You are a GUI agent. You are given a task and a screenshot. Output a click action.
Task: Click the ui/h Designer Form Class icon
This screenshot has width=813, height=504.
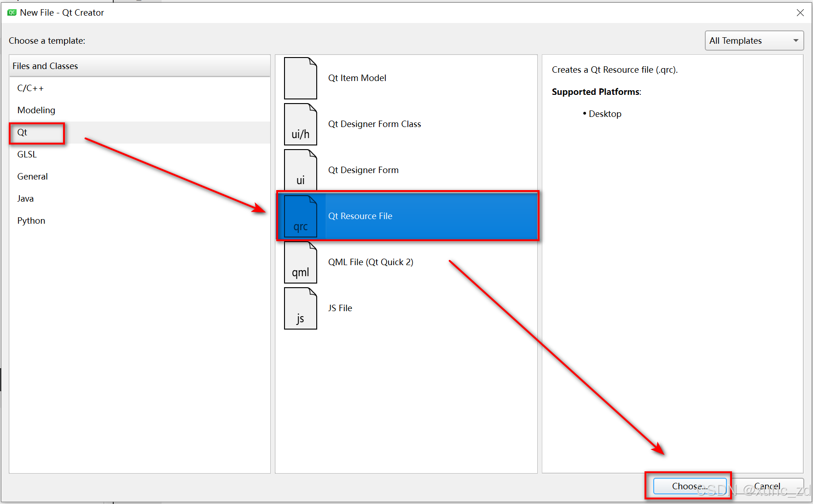(x=300, y=124)
